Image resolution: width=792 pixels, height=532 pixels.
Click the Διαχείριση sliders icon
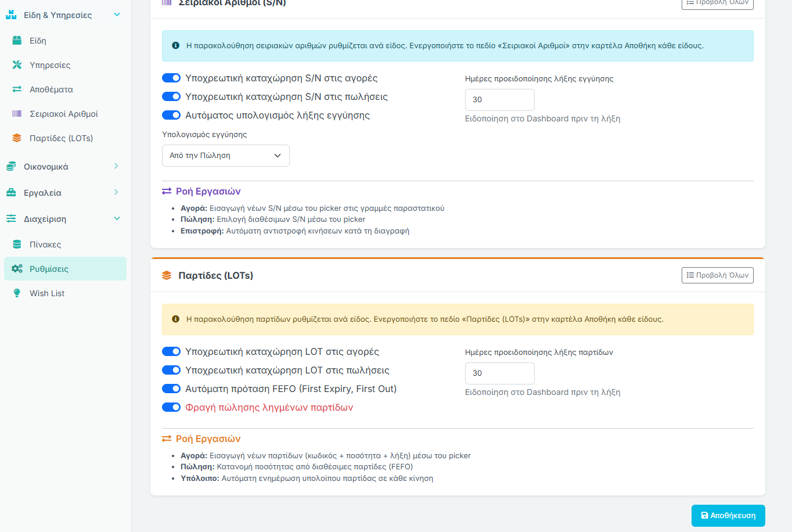coord(11,219)
